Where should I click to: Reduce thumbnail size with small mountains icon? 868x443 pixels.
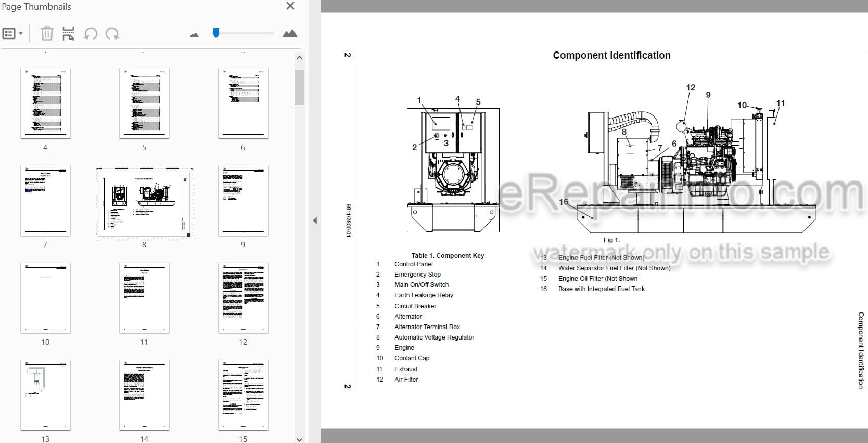pos(194,35)
